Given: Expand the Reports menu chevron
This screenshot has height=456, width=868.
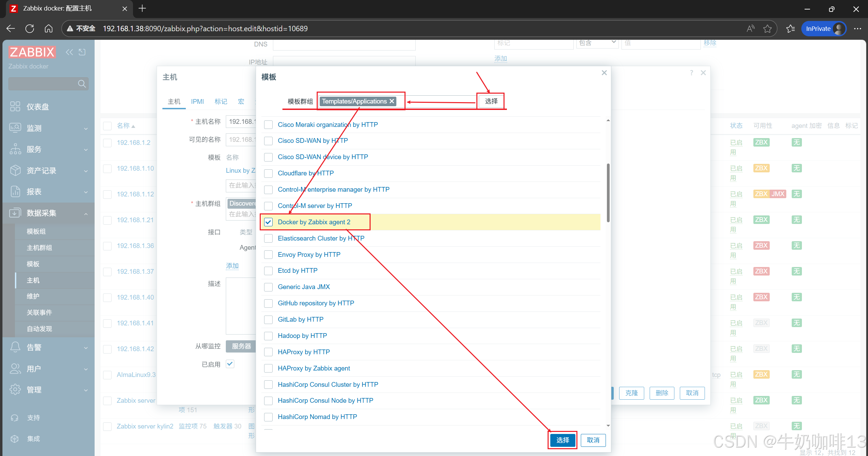Looking at the screenshot, I should pos(86,192).
